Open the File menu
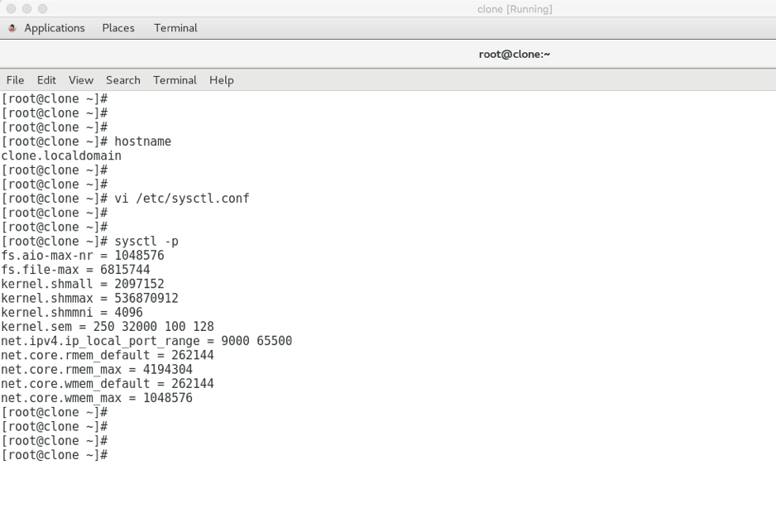The width and height of the screenshot is (776, 532). [15, 79]
